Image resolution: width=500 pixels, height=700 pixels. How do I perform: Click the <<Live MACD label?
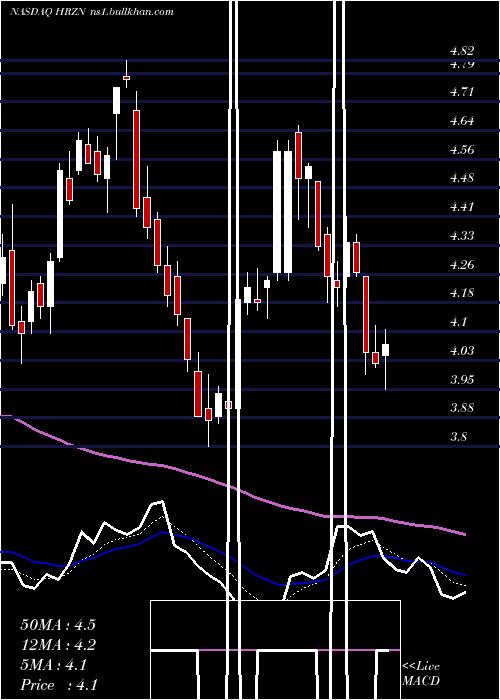[x=421, y=674]
